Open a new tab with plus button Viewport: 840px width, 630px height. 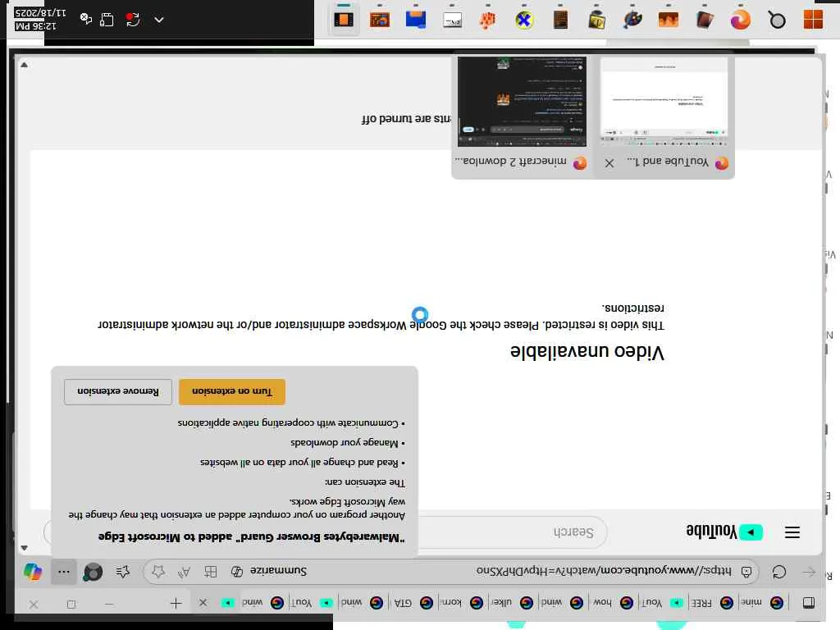176,604
